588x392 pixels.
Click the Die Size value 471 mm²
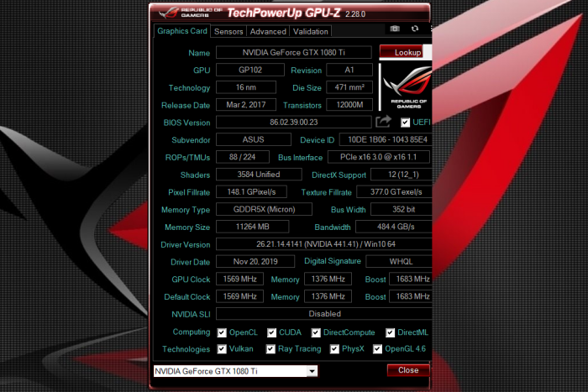point(349,87)
